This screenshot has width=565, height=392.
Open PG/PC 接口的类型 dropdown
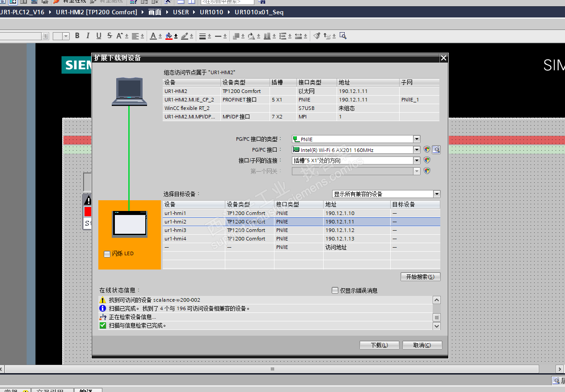tap(417, 139)
